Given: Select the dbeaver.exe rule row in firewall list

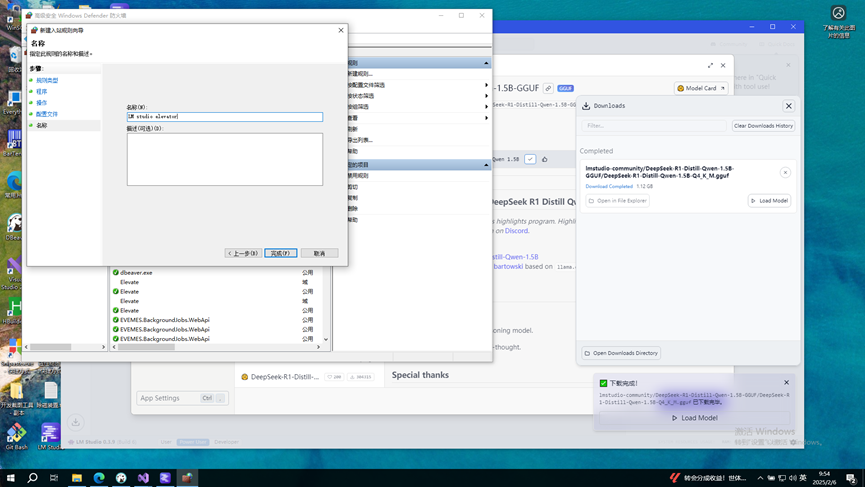Looking at the screenshot, I should 214,272.
